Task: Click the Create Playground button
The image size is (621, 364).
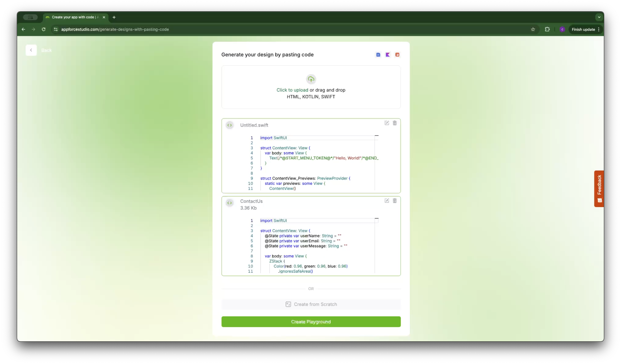Action: pyautogui.click(x=311, y=322)
